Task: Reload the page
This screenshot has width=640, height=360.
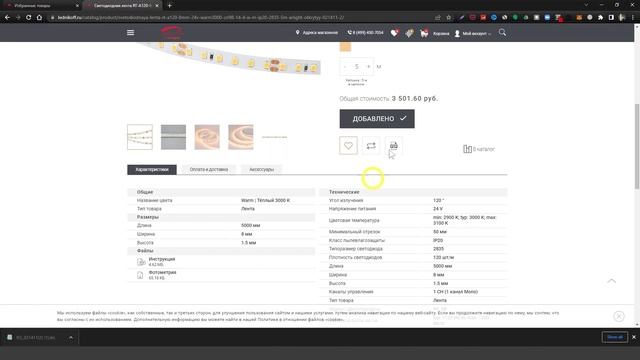Action: [x=29, y=18]
